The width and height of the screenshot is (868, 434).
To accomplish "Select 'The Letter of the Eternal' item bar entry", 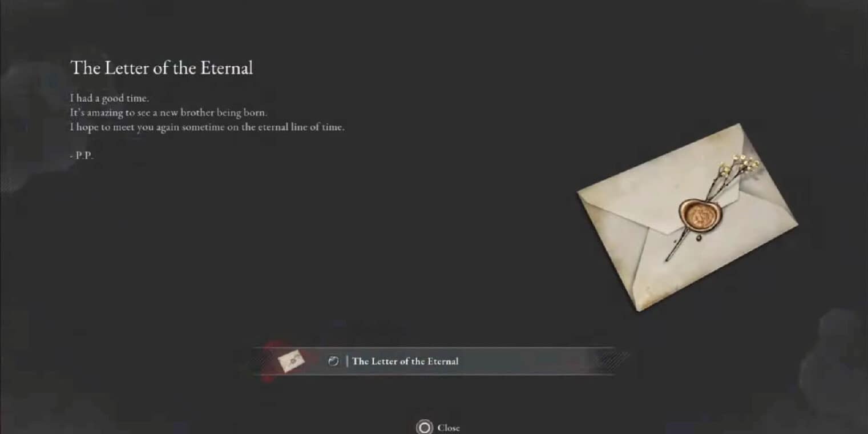I will pos(434,361).
